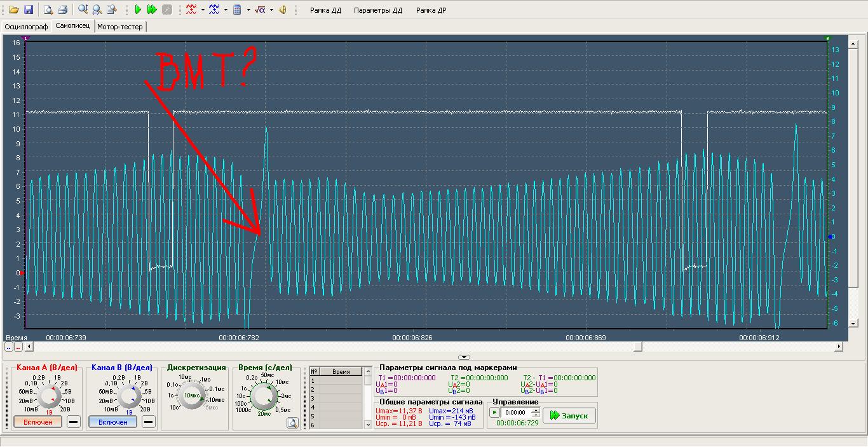Click the horizontal timeline scrollbar thumb
The image size is (868, 447).
click(637, 347)
